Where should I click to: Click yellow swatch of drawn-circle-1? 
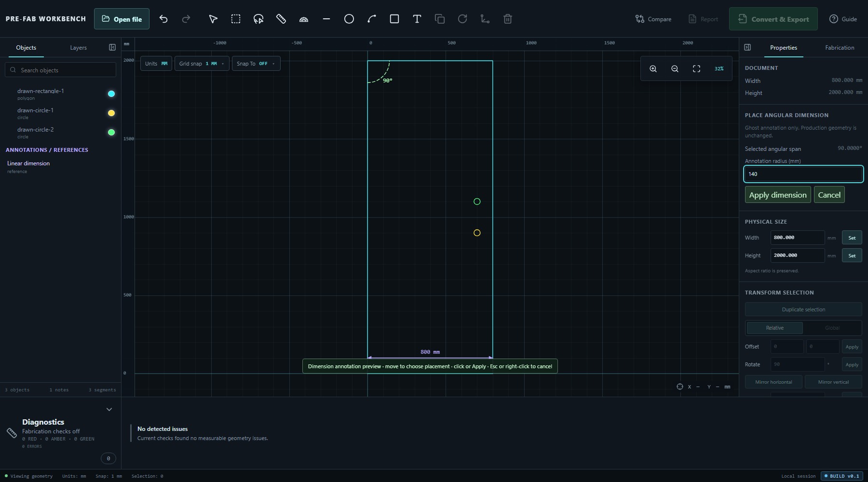click(111, 113)
